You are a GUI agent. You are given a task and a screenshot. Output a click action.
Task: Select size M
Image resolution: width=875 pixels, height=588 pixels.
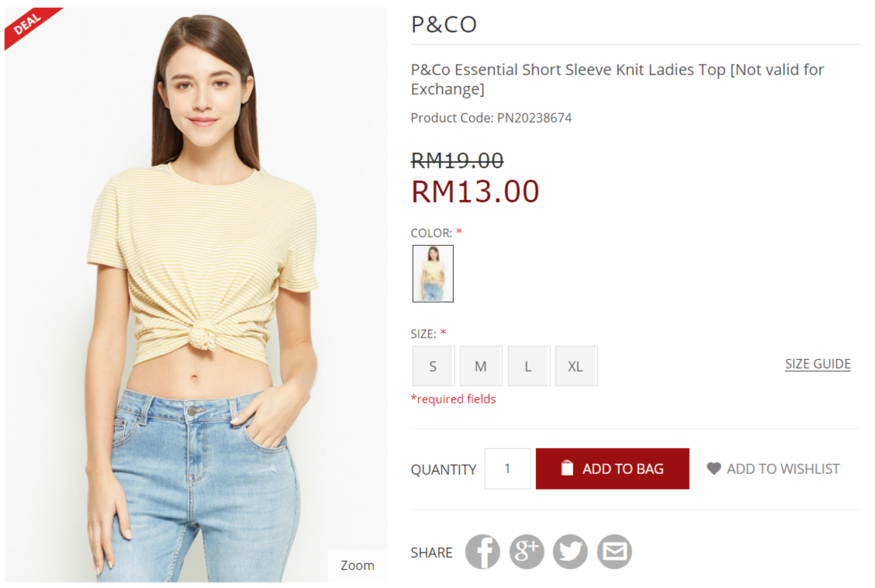click(481, 366)
